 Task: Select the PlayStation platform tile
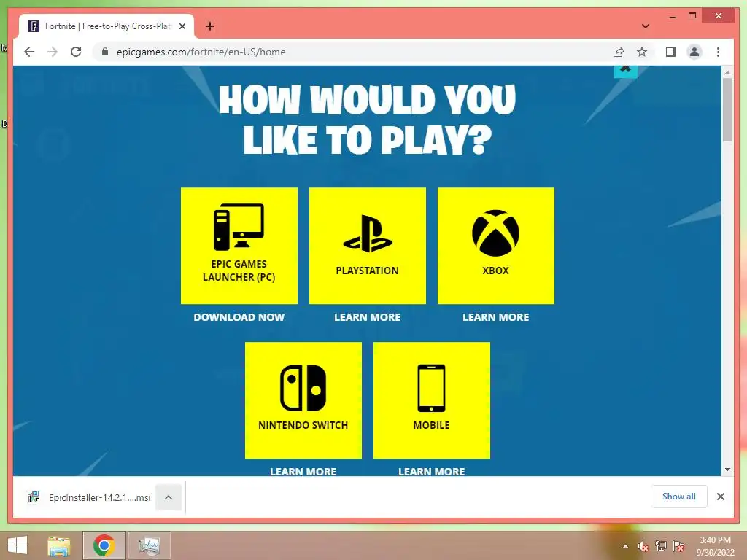point(368,246)
